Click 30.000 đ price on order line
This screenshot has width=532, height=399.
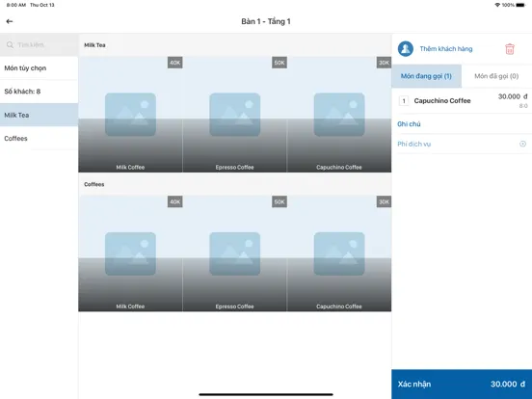(513, 96)
